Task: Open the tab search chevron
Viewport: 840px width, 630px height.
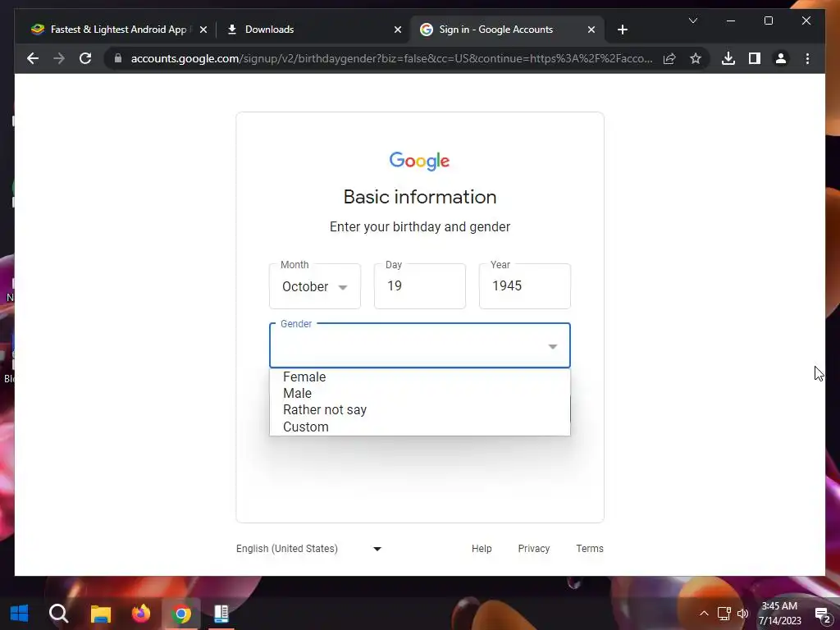Action: click(692, 21)
